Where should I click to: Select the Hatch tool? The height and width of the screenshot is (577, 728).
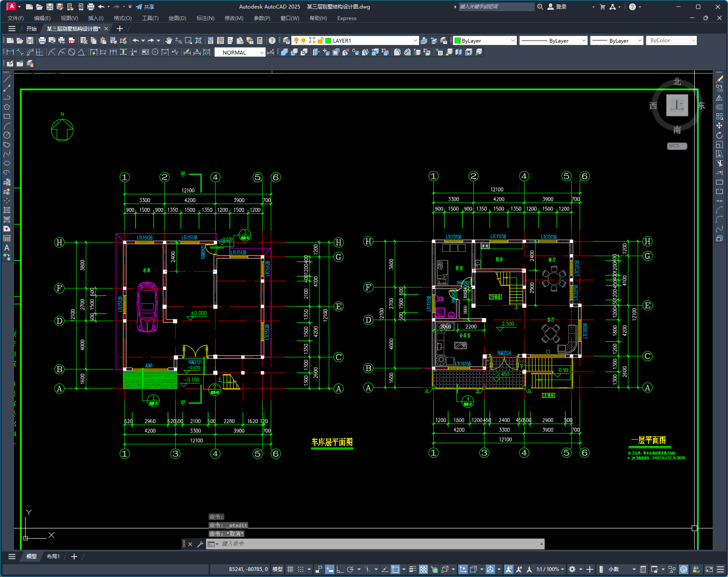(x=7, y=210)
